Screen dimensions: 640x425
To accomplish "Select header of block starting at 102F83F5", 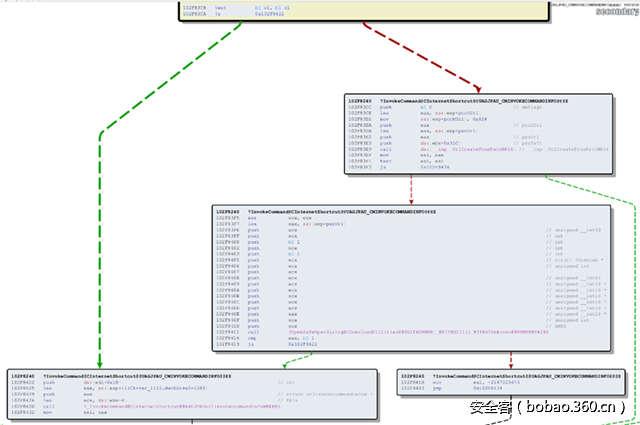I will 326,212.
